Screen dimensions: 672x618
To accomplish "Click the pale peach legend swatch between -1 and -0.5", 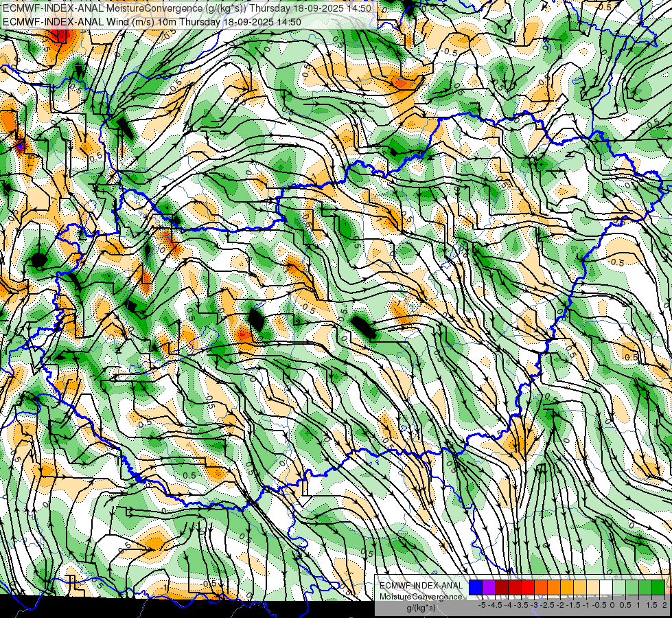I will point(593,588).
